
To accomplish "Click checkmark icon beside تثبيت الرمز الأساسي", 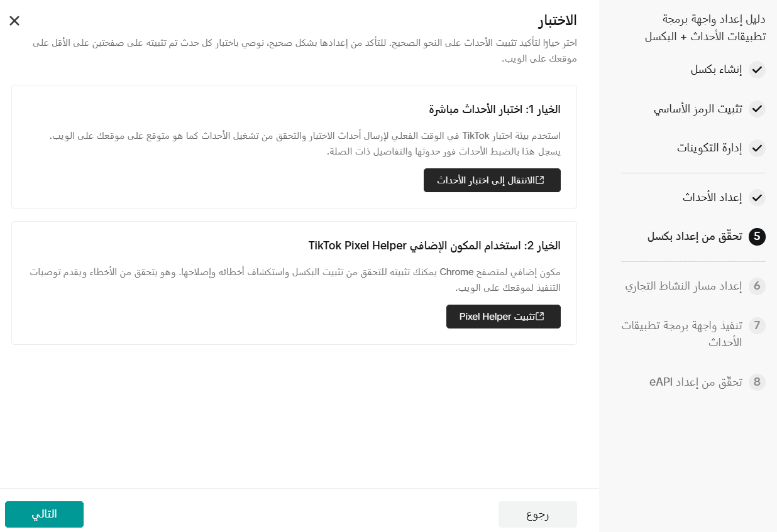I will pos(757,109).
